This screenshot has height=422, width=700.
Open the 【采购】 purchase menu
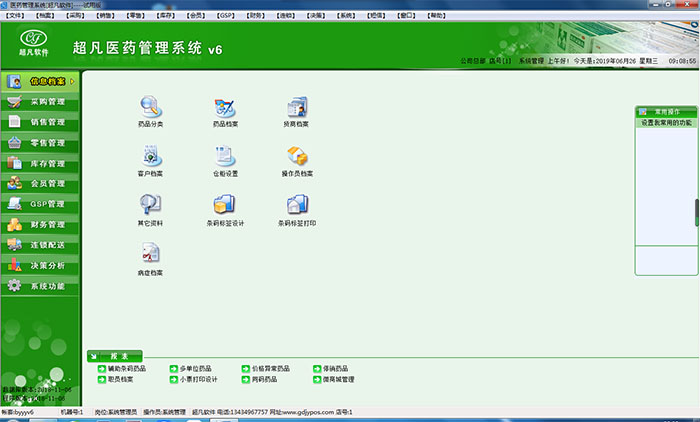(x=75, y=16)
